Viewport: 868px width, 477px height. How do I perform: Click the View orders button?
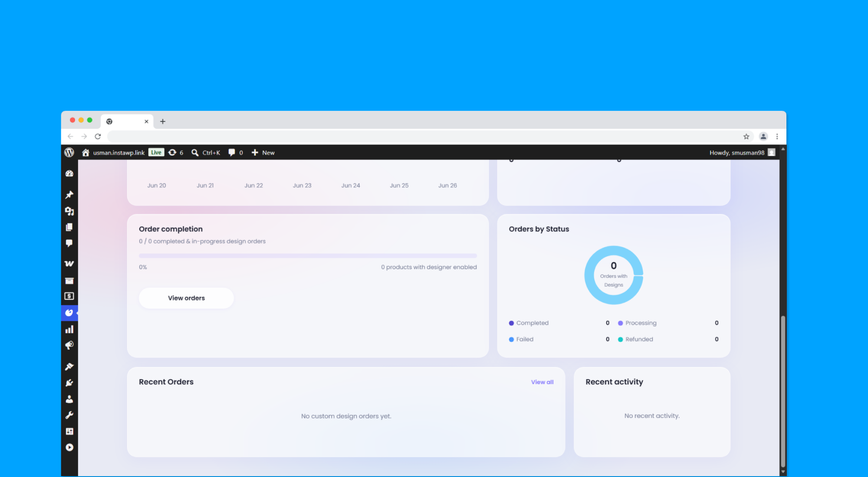[186, 298]
